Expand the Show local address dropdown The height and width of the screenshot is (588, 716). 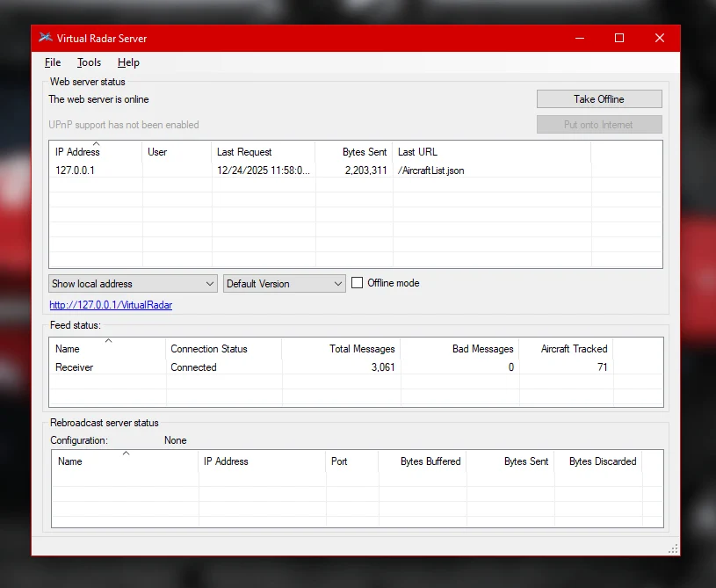pyautogui.click(x=133, y=284)
